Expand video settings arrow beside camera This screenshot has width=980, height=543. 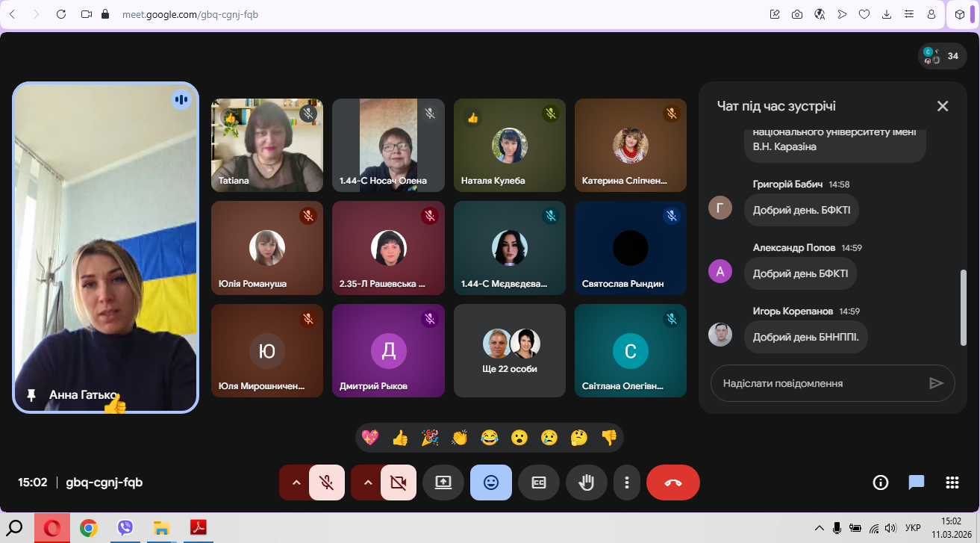pyautogui.click(x=367, y=483)
